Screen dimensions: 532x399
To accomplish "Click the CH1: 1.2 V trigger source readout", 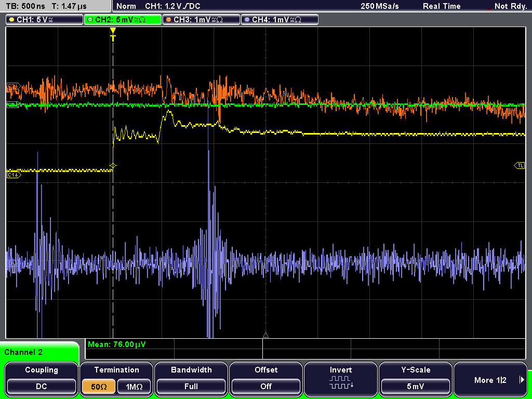I will [172, 6].
